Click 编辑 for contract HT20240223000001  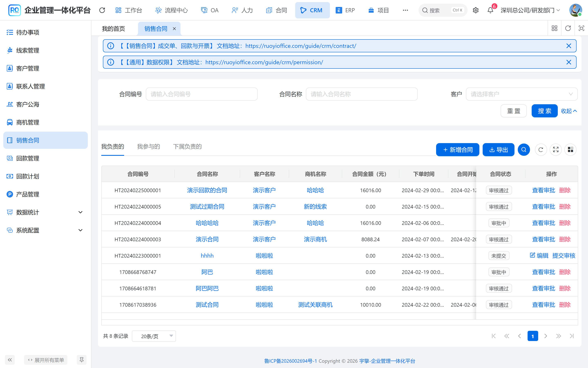(x=539, y=256)
